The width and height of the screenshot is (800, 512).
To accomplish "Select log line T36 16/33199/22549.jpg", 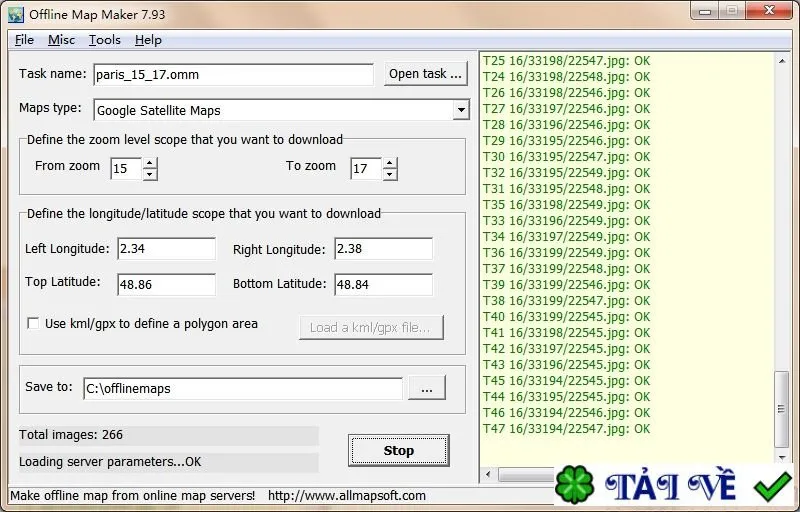I will [566, 252].
